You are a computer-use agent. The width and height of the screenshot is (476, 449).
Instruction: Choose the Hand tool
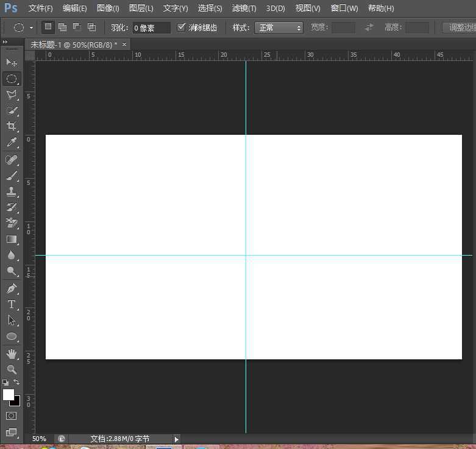click(12, 354)
